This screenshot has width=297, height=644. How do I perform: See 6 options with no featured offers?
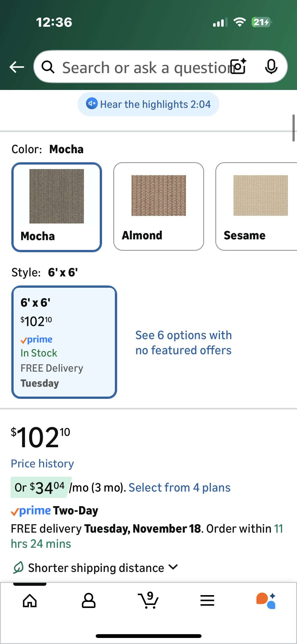click(x=184, y=342)
